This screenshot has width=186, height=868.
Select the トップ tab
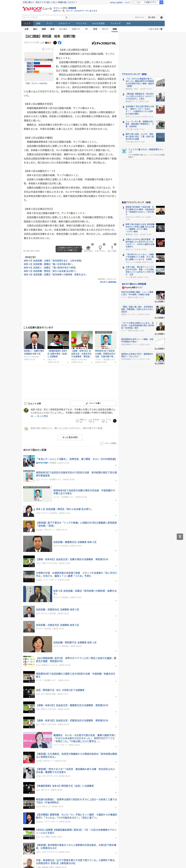(x=27, y=24)
